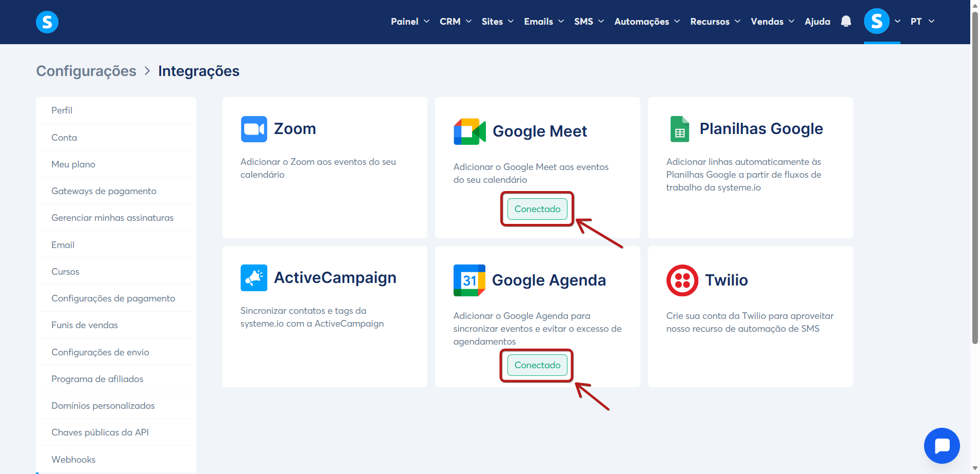Click the page vertical scrollbar thumb

click(x=975, y=177)
